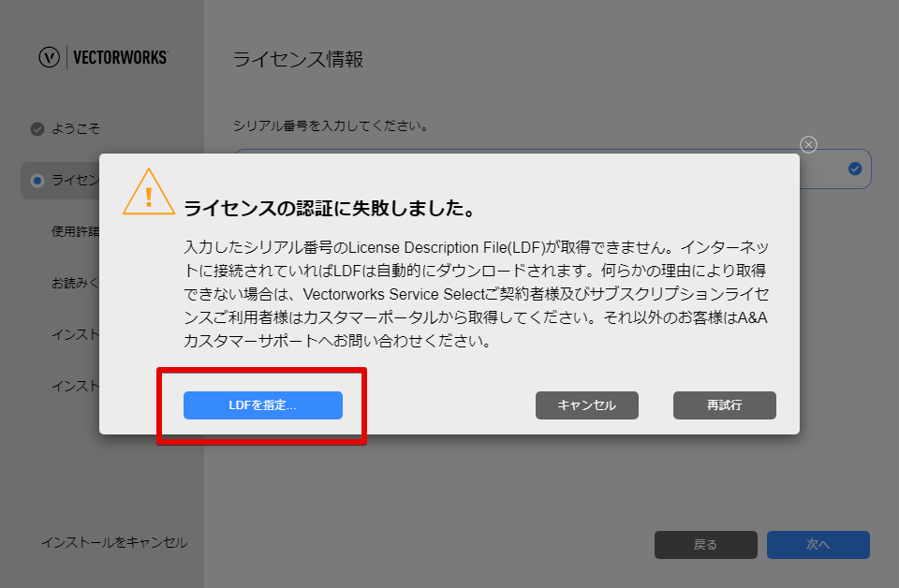Click the Vectorworks logo

click(x=103, y=57)
